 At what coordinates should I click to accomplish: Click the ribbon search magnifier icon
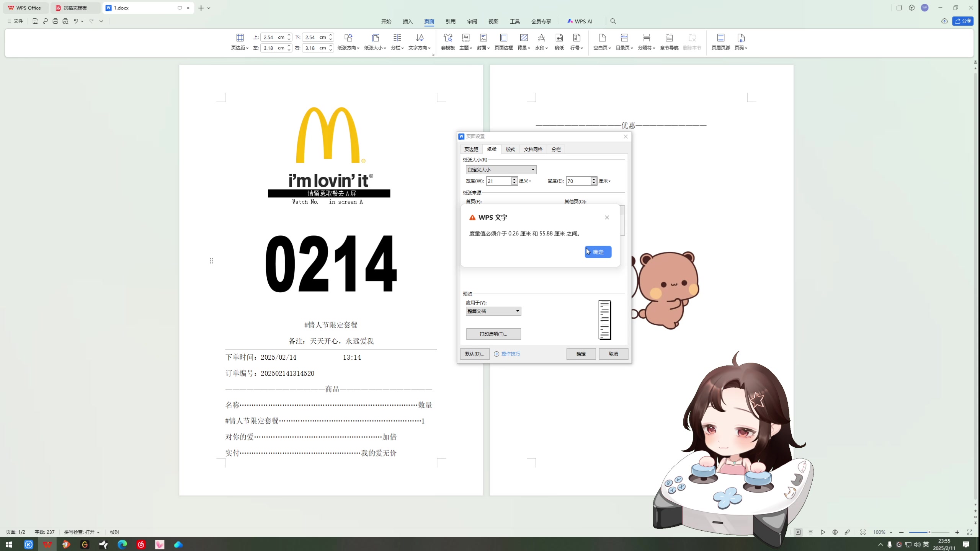click(x=613, y=21)
